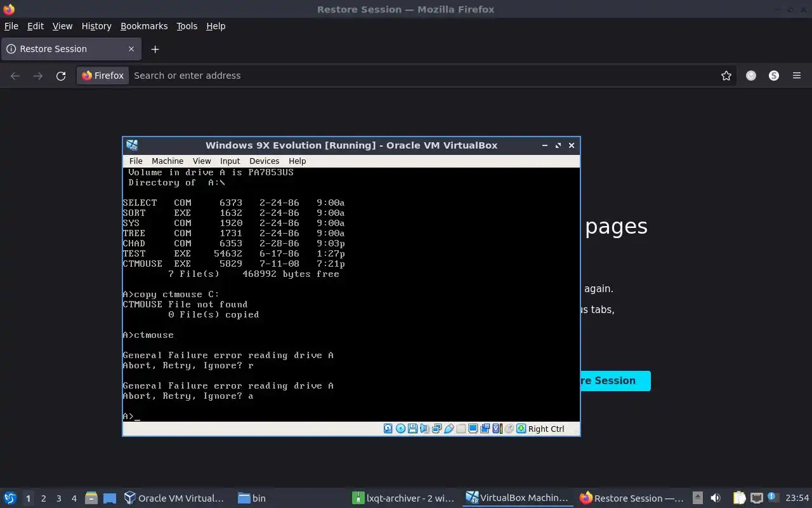Switch to workspace 4
This screenshot has width=812, height=508.
[x=74, y=498]
